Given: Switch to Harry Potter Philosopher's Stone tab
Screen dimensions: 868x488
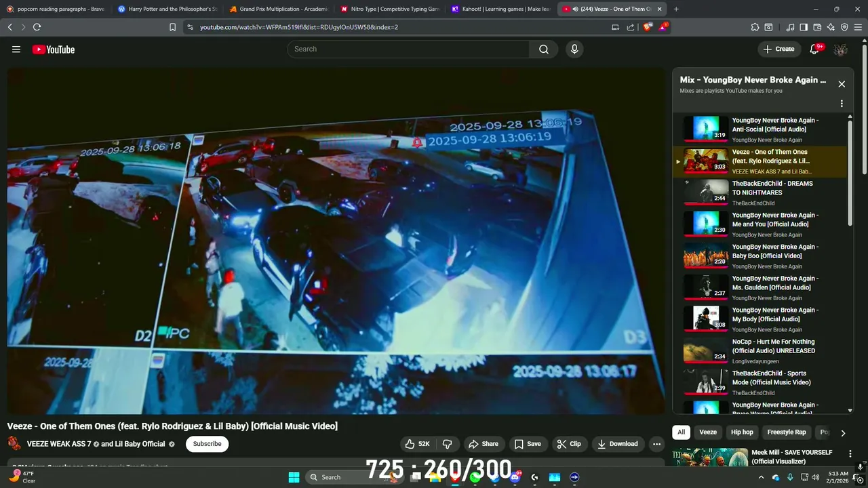Looking at the screenshot, I should click(x=166, y=9).
